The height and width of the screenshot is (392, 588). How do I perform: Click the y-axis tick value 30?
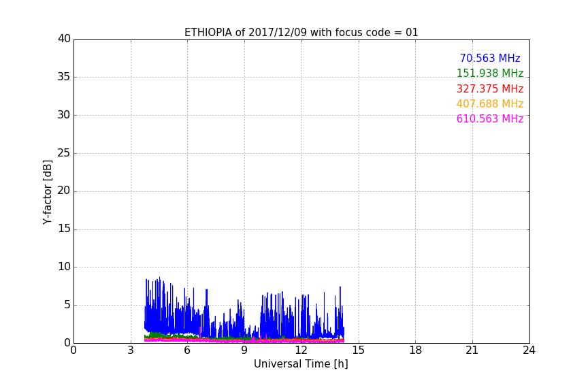click(x=64, y=115)
